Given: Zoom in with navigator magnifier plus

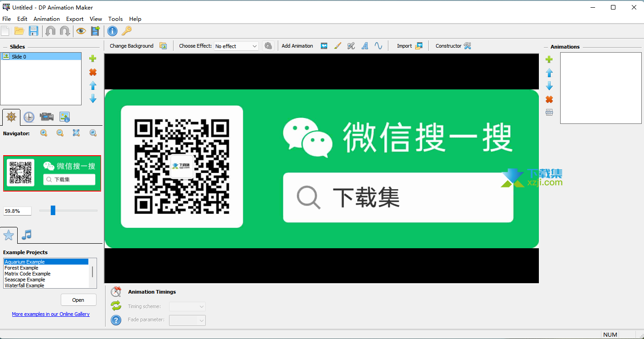Looking at the screenshot, I should tap(44, 133).
